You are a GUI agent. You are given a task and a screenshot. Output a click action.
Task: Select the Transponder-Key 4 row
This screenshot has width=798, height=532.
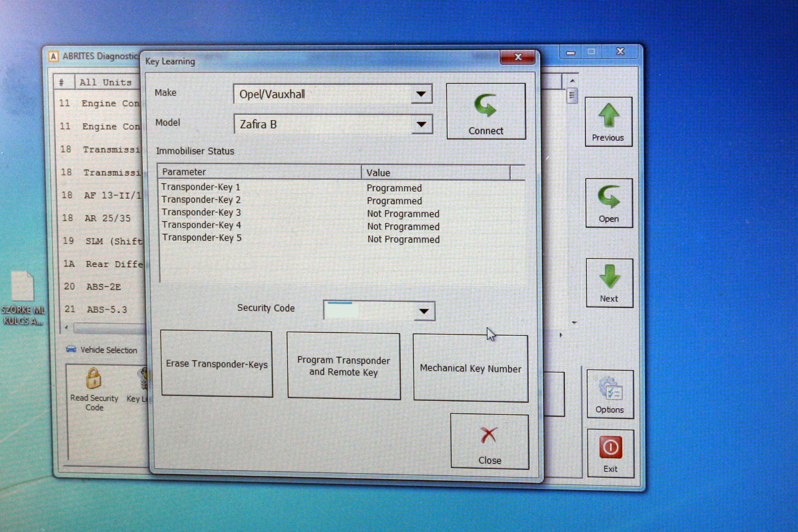point(341,226)
